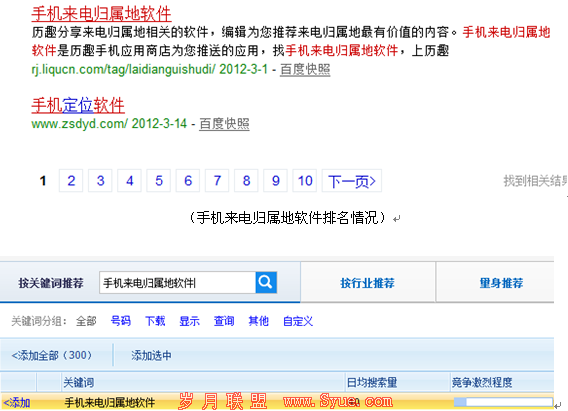
Task: Select the 全部 keyword group
Action: click(86, 321)
